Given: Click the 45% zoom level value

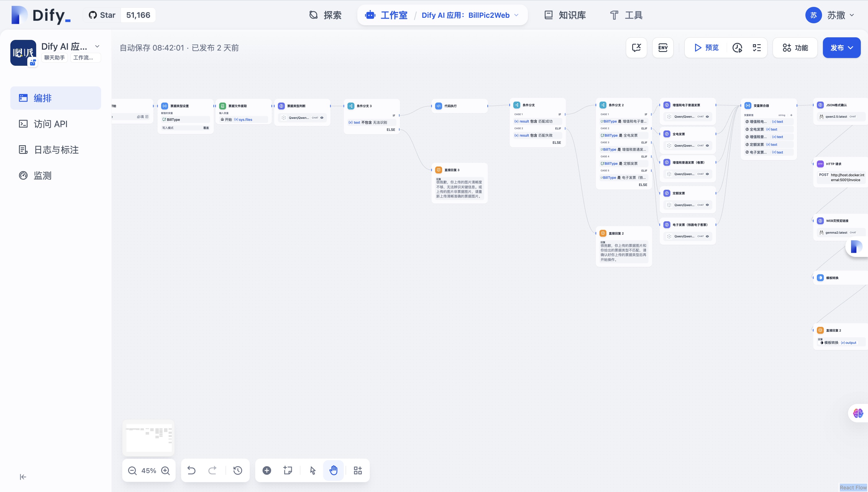Looking at the screenshot, I should tap(149, 470).
